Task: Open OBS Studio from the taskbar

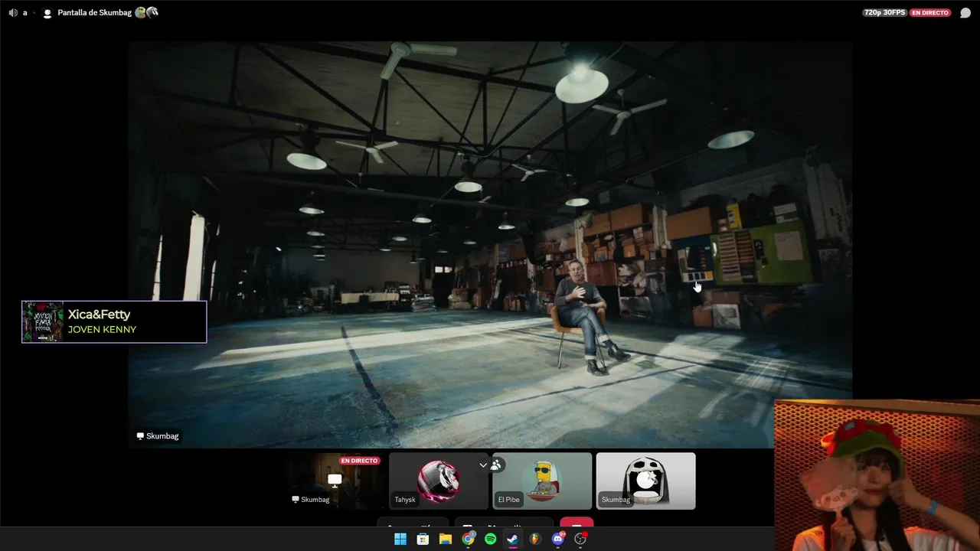Action: click(x=580, y=539)
